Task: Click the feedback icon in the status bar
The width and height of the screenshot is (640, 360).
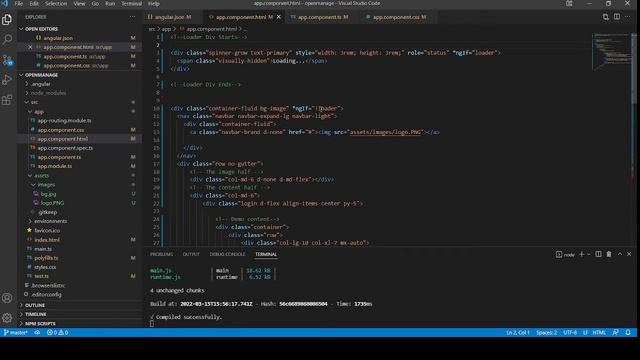Action: (x=616, y=332)
